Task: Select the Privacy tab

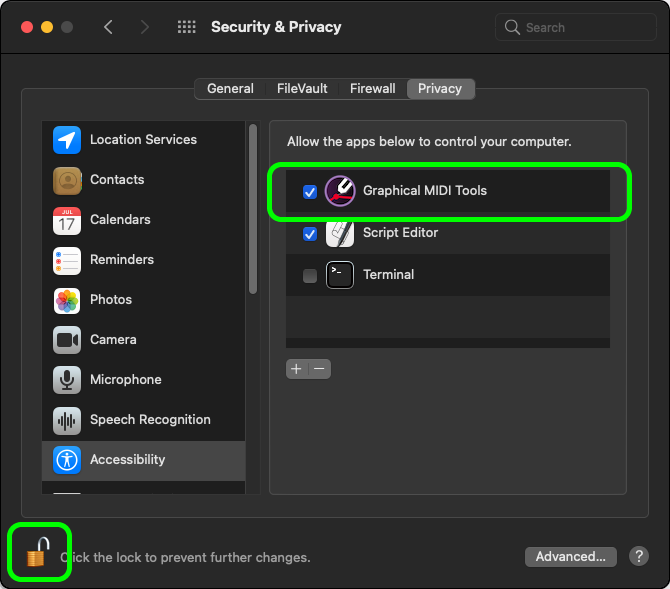Action: point(440,89)
